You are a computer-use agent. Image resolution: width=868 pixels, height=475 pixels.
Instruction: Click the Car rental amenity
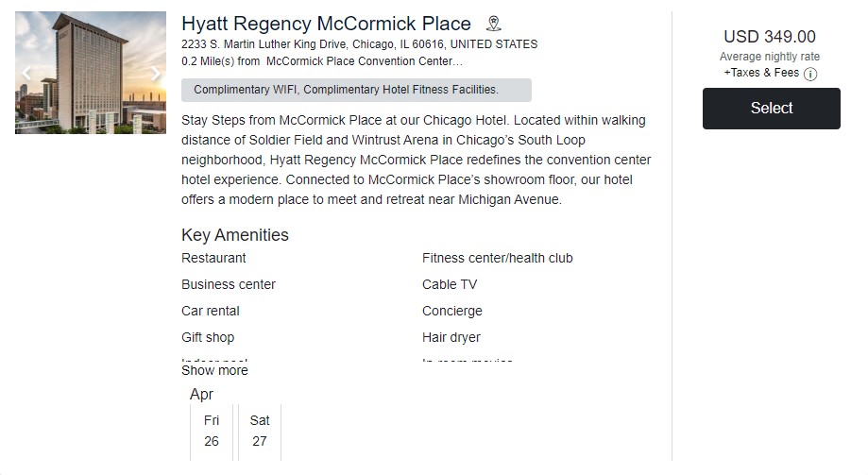[211, 311]
